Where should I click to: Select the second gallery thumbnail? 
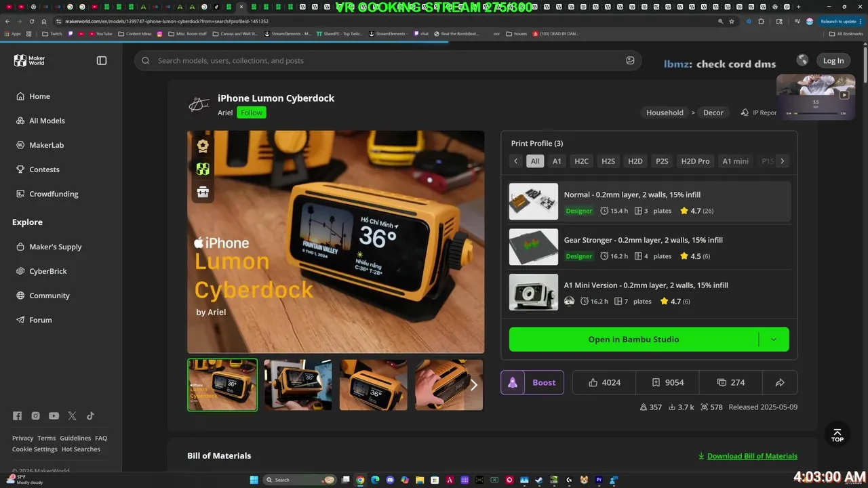pyautogui.click(x=298, y=385)
